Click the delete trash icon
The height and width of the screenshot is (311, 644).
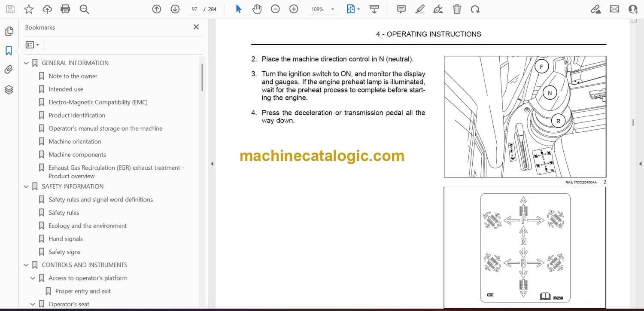tap(457, 9)
